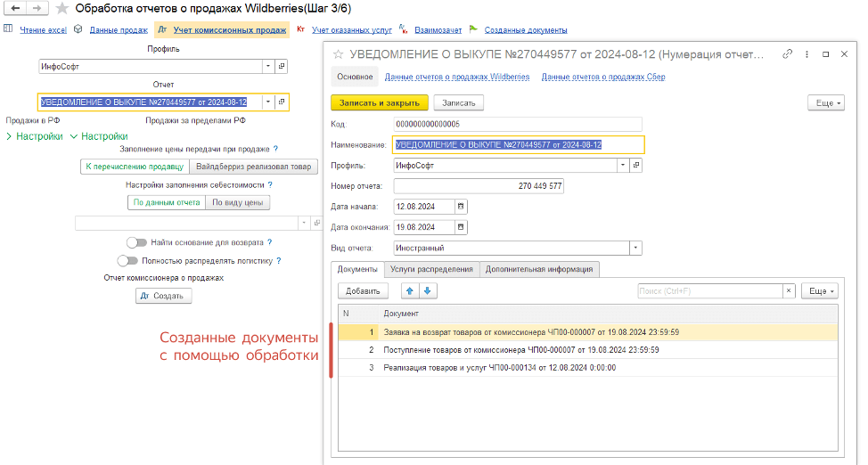Viewport: 868px width, 465px height.
Task: Enable Найти основание для возврата switch
Action: tap(136, 242)
